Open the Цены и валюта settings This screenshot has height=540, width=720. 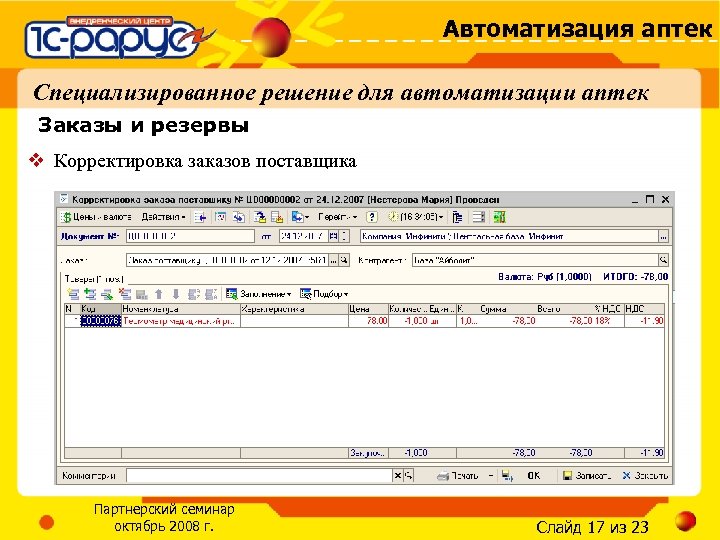[x=97, y=217]
